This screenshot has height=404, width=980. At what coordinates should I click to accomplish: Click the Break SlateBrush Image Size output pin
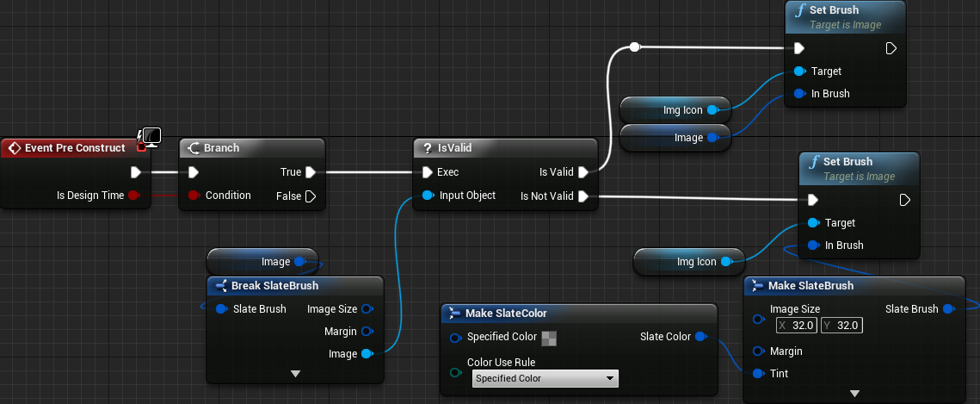click(367, 309)
